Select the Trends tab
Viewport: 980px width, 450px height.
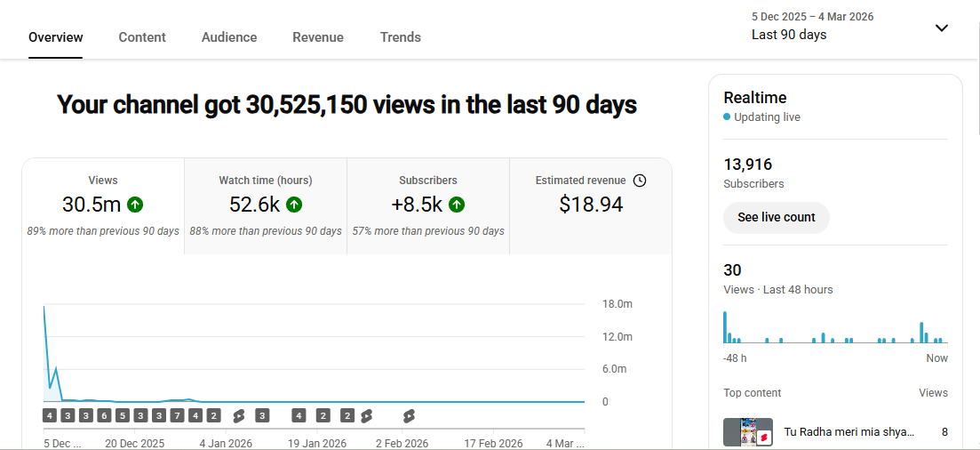[401, 37]
